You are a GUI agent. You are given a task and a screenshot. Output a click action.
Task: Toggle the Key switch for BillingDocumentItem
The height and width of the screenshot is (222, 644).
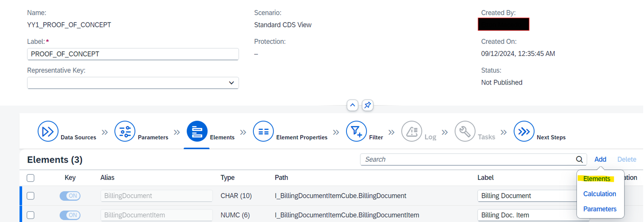click(x=70, y=215)
